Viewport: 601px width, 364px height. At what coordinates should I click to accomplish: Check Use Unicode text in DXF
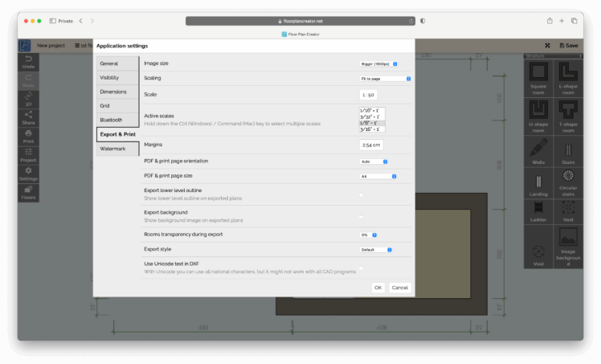[x=361, y=268]
